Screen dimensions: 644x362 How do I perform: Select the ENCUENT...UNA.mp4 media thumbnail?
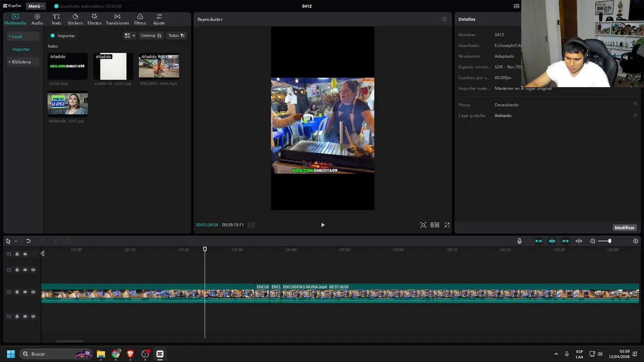159,66
